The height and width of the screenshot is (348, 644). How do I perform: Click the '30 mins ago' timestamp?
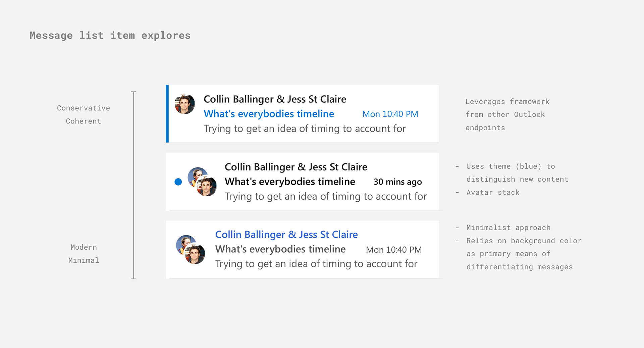(397, 182)
